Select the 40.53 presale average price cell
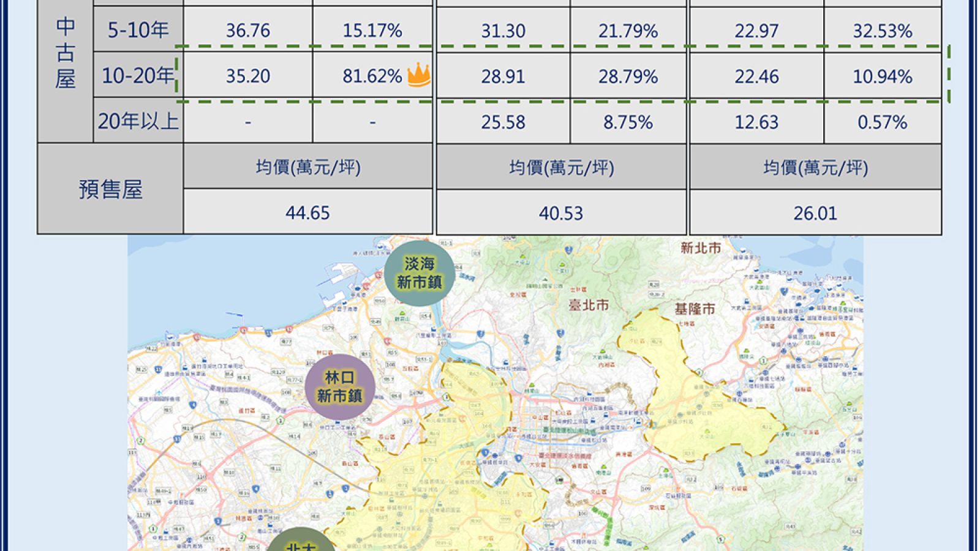This screenshot has width=980, height=551. pyautogui.click(x=561, y=212)
